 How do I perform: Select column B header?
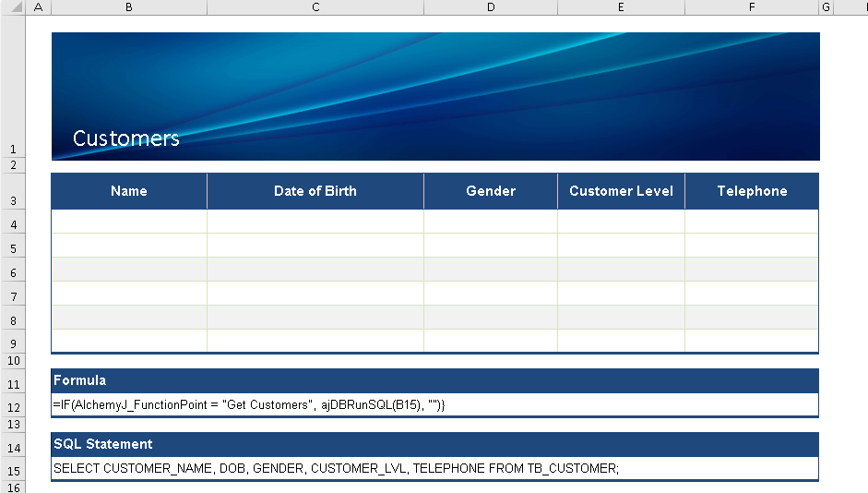click(128, 7)
